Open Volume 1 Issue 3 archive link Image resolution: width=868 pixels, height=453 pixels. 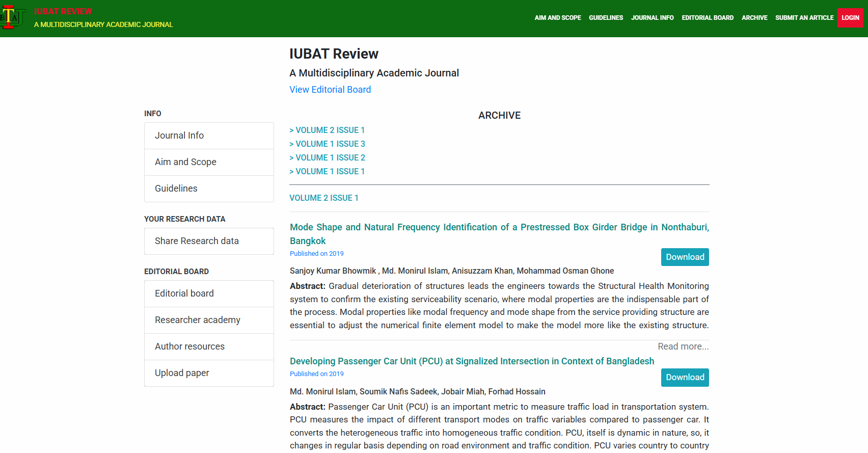327,144
